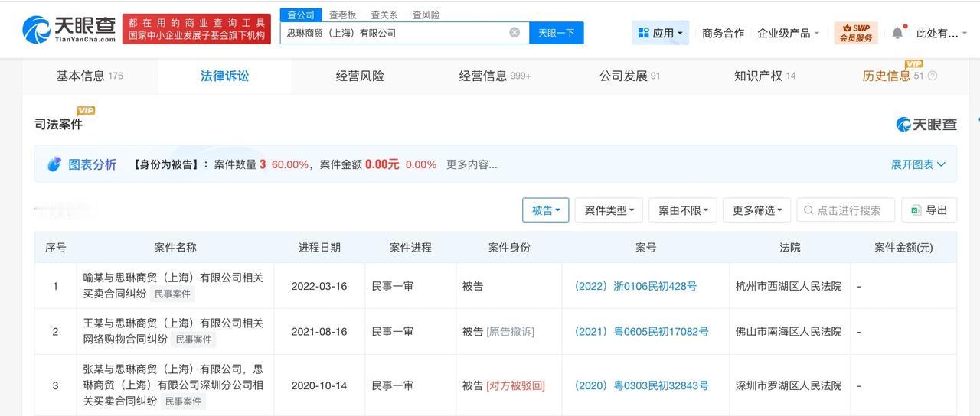Switch to the 基本信息 tab
980x416 pixels.
click(90, 76)
